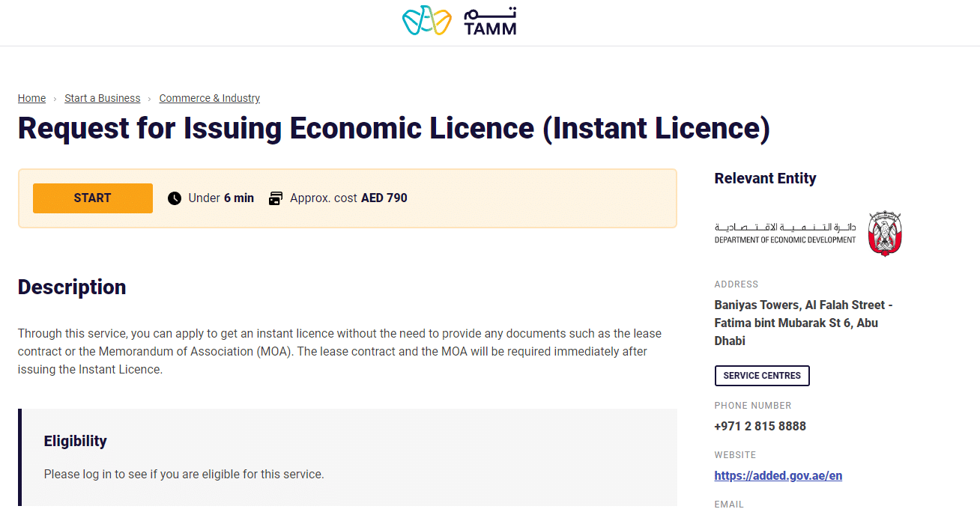Click the chevron between Start a Business and Commerce
Screen dimensions: 980x512
pyautogui.click(x=148, y=98)
